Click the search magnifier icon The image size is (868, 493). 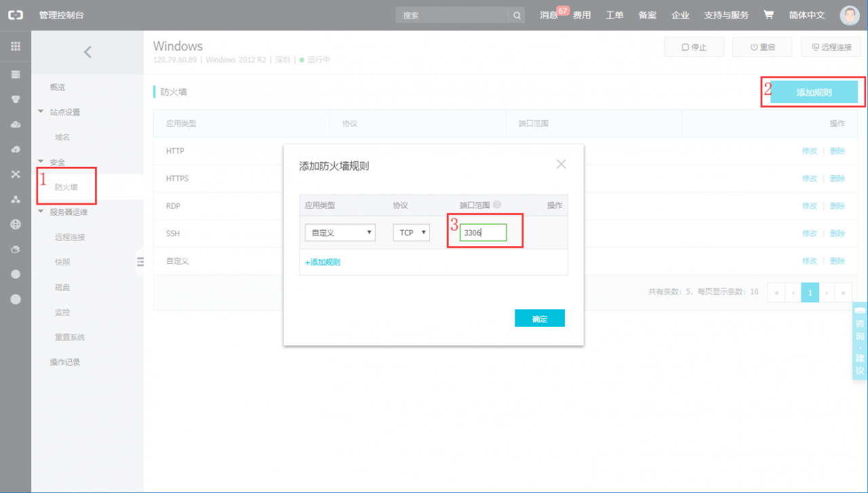tap(517, 15)
